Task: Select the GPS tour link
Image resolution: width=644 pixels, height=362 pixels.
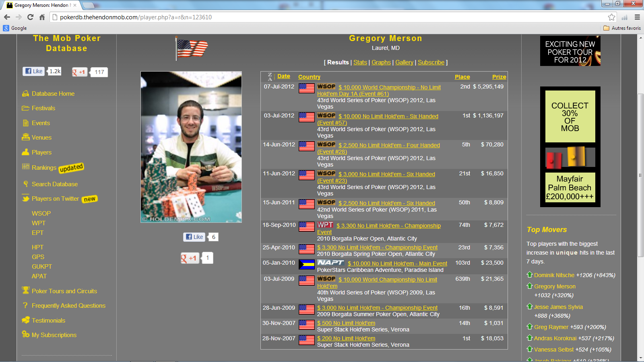Action: 38,257
